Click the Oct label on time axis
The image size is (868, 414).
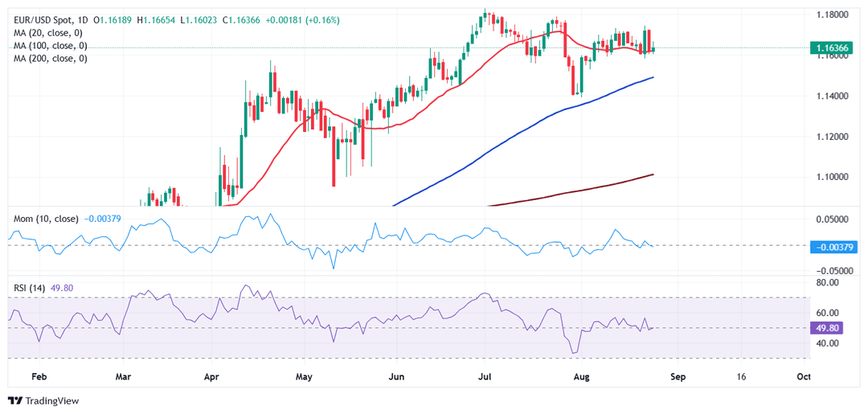click(x=802, y=375)
